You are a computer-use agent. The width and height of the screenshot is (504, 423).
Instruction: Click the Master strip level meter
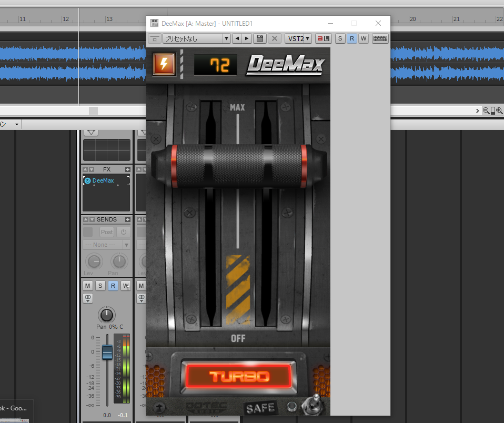pos(122,369)
